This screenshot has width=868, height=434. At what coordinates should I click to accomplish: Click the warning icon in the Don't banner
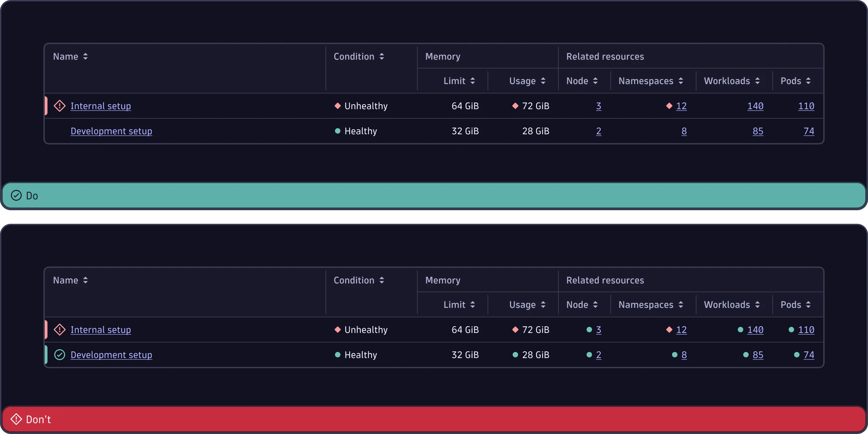(16, 419)
